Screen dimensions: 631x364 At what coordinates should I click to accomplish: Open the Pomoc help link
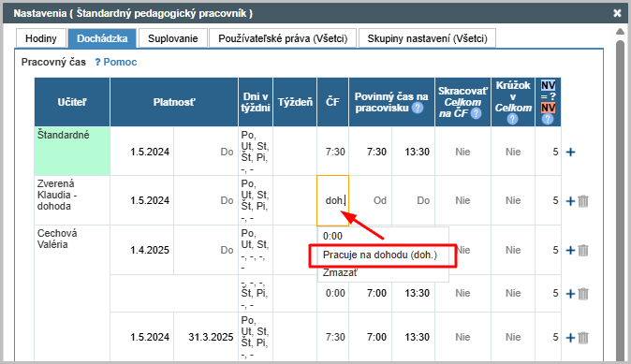pyautogui.click(x=116, y=62)
